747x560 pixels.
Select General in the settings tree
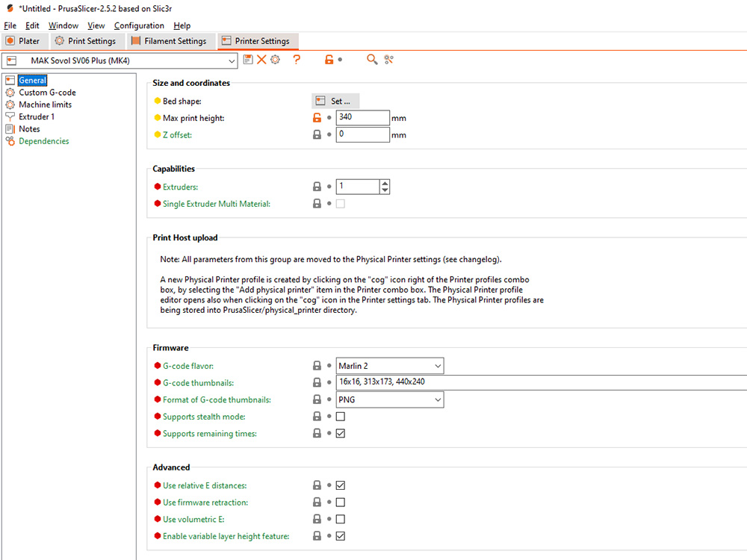pos(32,80)
